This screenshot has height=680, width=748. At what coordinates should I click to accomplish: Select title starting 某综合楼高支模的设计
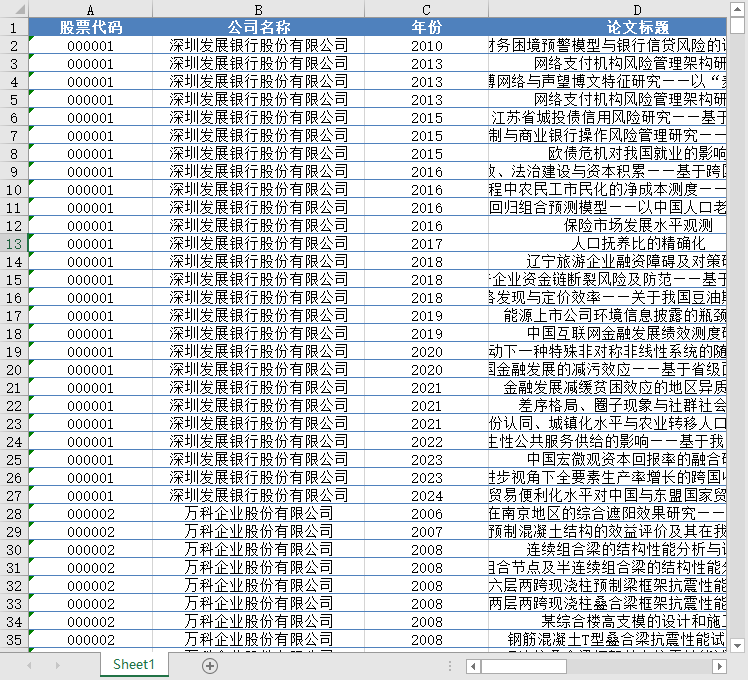tap(607, 622)
